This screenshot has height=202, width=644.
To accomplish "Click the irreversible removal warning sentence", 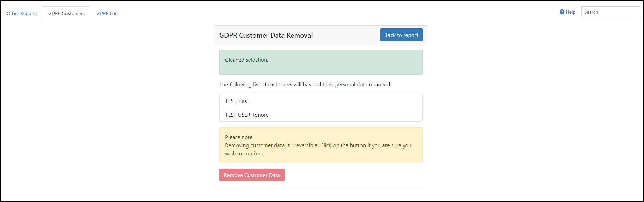I will click(x=272, y=145).
